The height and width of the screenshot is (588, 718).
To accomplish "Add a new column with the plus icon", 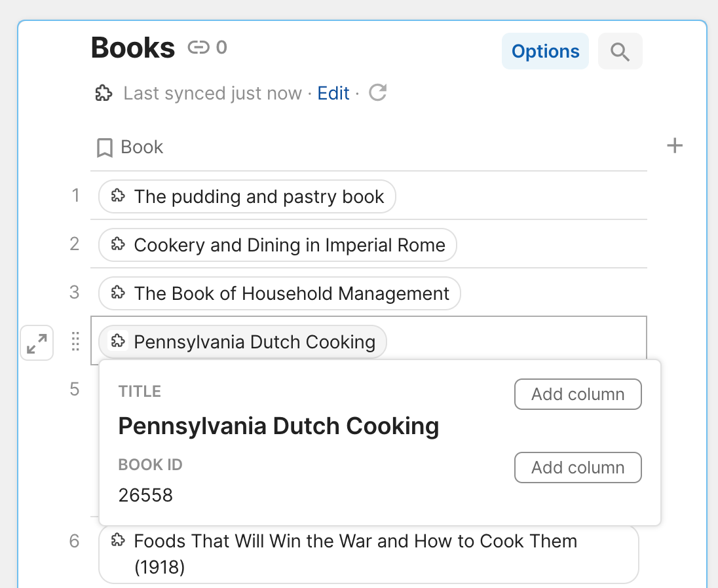I will click(675, 145).
